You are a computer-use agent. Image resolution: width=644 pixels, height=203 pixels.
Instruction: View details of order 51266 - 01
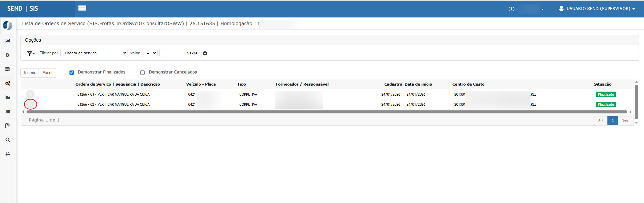click(x=31, y=94)
